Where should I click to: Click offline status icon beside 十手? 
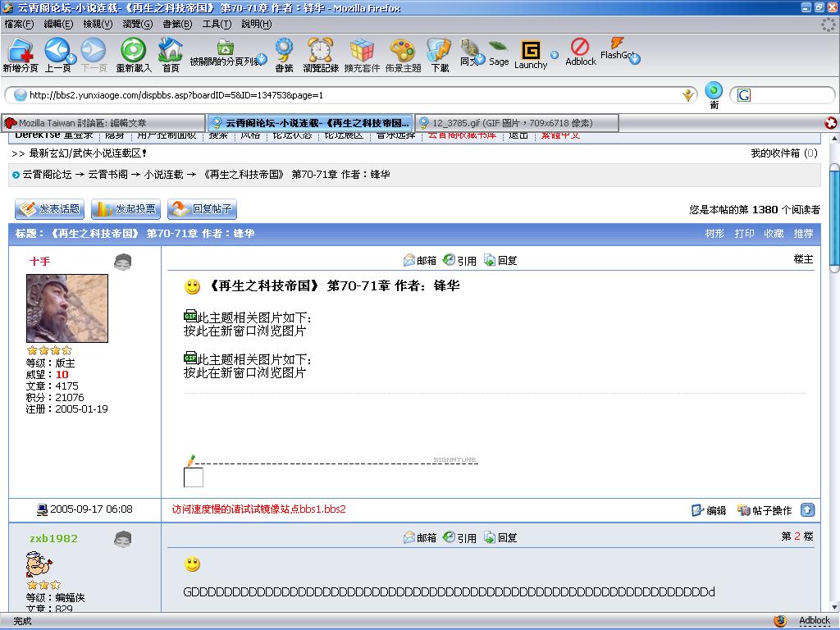(123, 262)
